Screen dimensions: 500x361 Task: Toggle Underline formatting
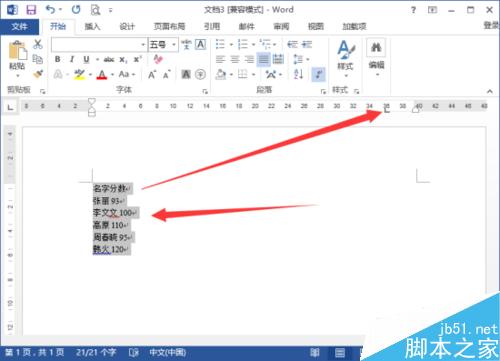[86, 59]
